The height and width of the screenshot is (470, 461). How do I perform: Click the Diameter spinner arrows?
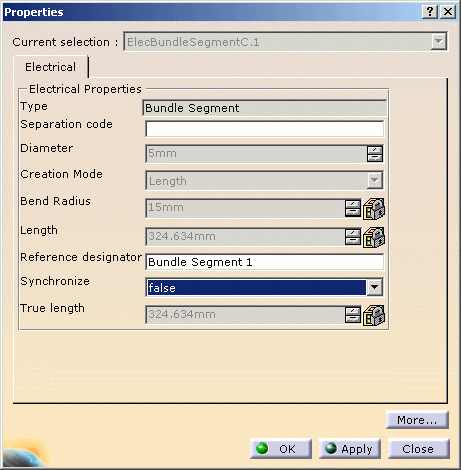pos(375,154)
